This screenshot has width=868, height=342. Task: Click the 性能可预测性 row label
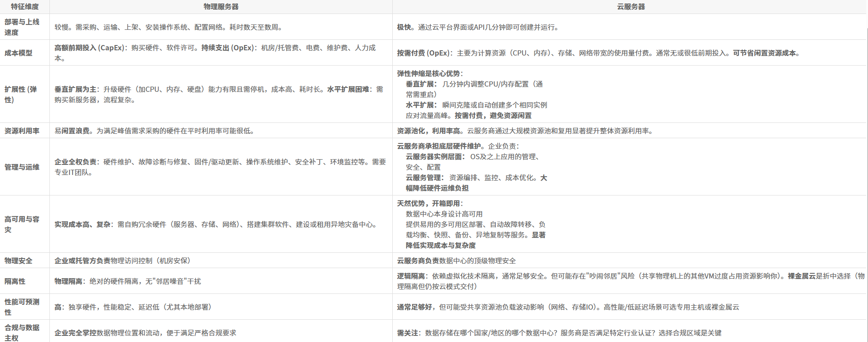(22, 307)
